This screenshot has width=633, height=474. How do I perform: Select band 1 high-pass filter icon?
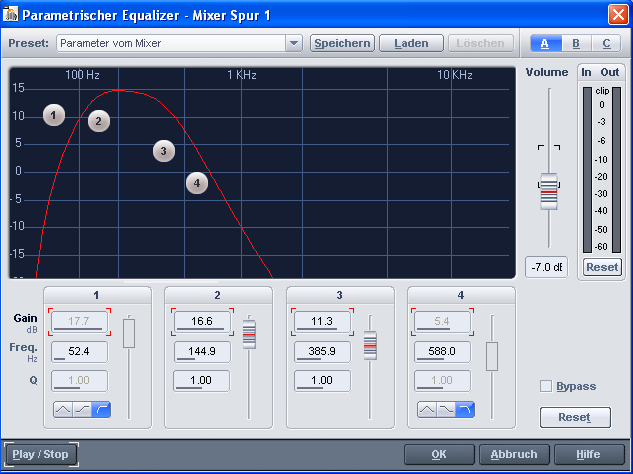pos(101,410)
